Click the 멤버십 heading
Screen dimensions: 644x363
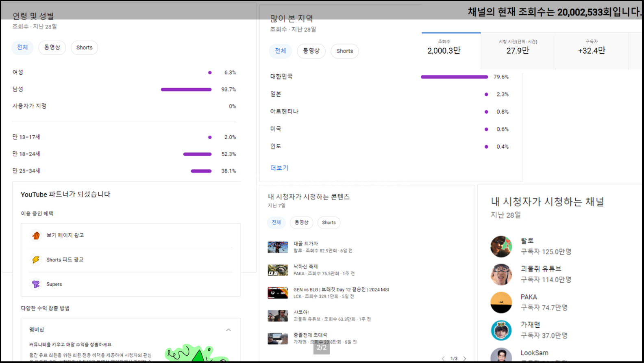click(x=37, y=330)
